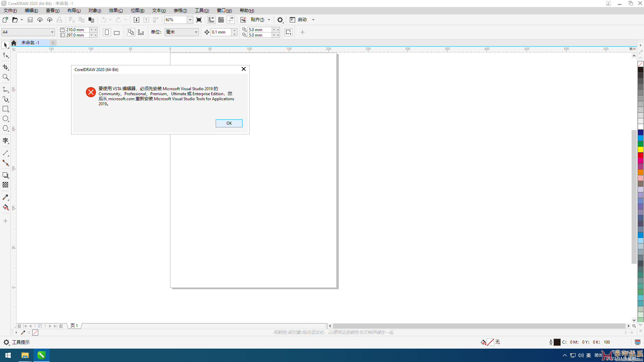Image resolution: width=644 pixels, height=362 pixels.
Task: Click the New document icon
Action: 5,20
